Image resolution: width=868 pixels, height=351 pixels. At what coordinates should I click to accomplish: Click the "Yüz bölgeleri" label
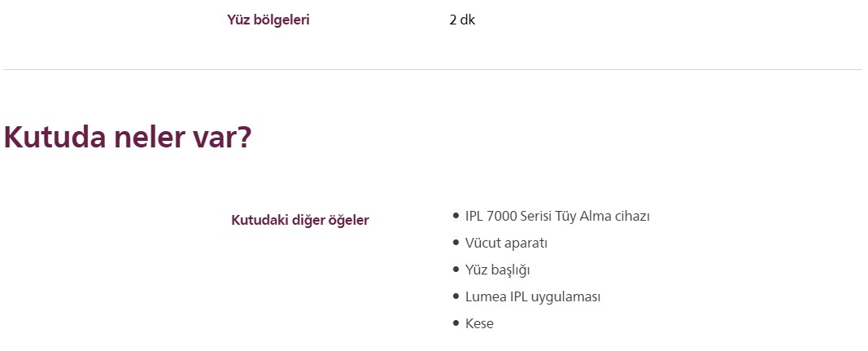(x=268, y=20)
